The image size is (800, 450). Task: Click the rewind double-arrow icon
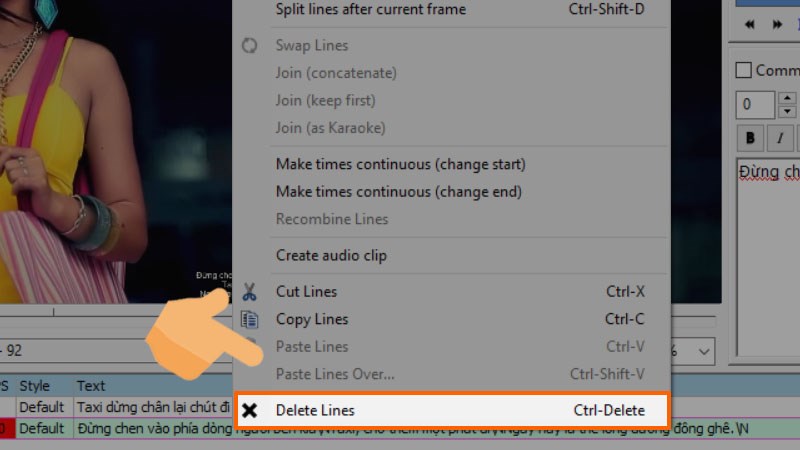[x=749, y=24]
